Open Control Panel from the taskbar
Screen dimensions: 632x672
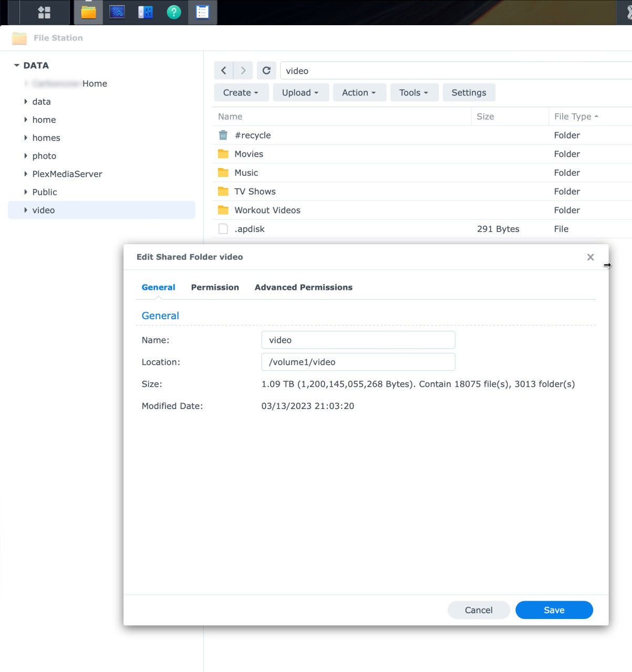pos(145,12)
